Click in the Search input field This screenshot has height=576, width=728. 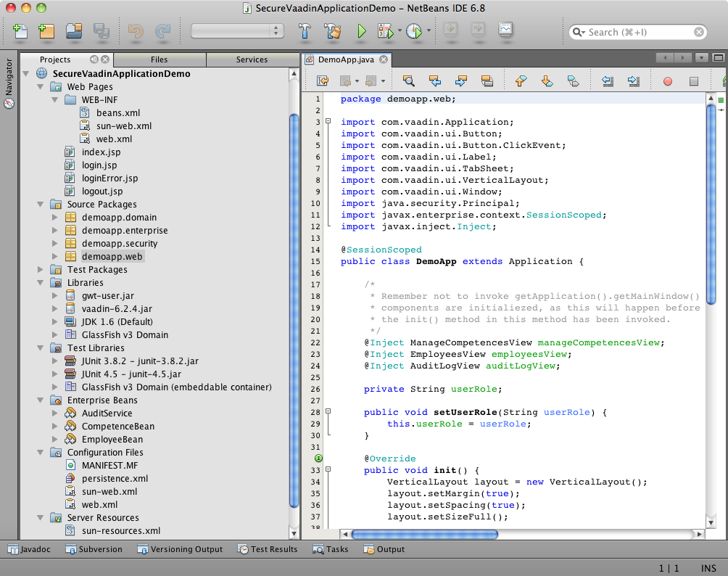(x=640, y=32)
